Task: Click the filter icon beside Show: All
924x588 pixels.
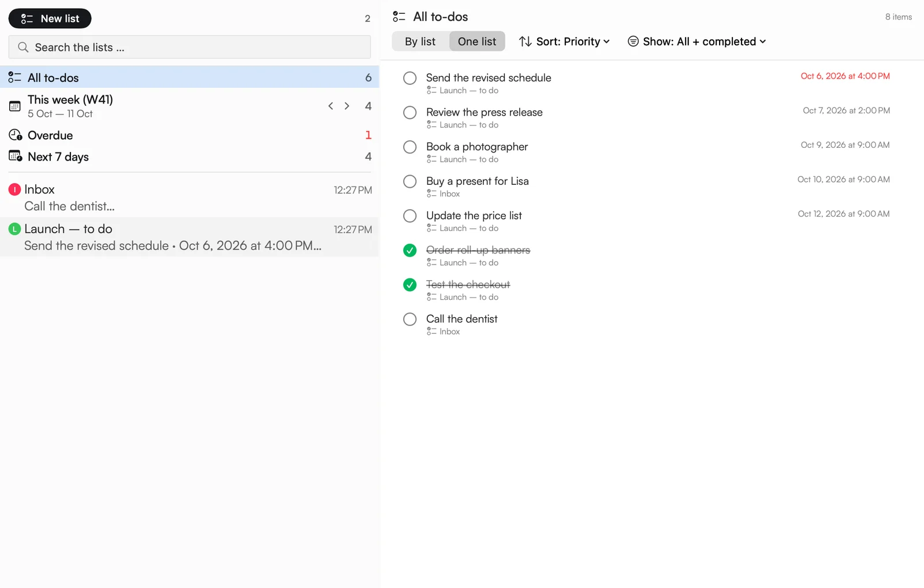Action: coord(633,42)
